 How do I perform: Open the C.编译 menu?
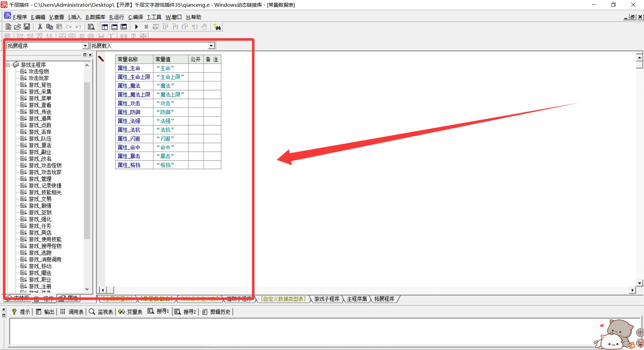click(x=136, y=17)
